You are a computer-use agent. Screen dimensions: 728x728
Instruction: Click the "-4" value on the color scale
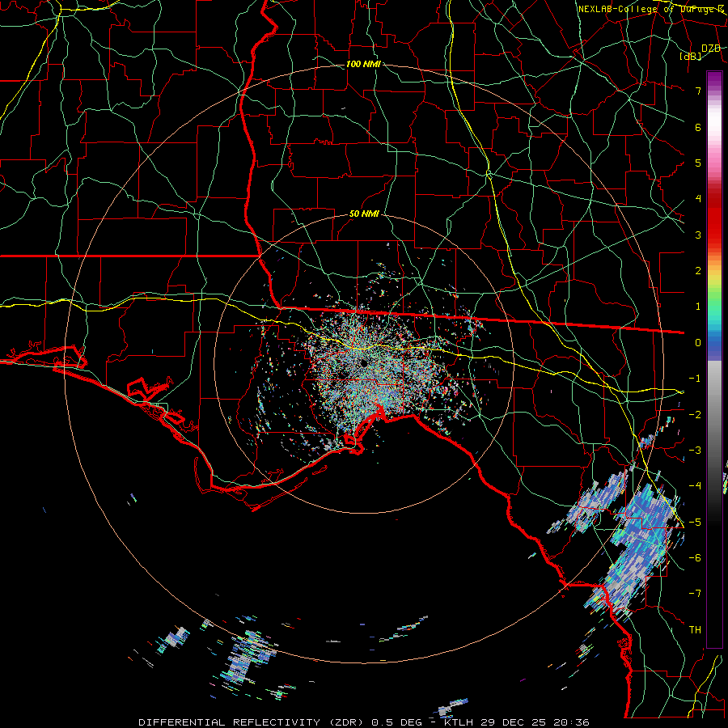click(x=695, y=486)
